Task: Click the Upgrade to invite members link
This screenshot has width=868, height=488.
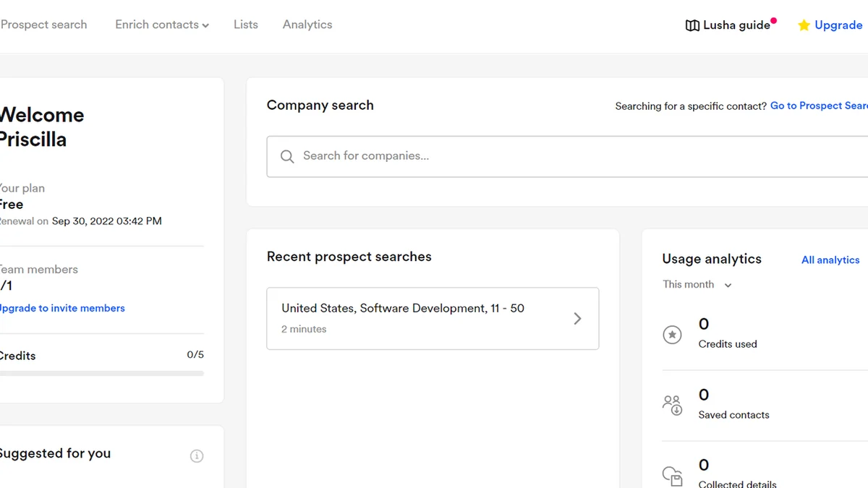Action: (62, 308)
